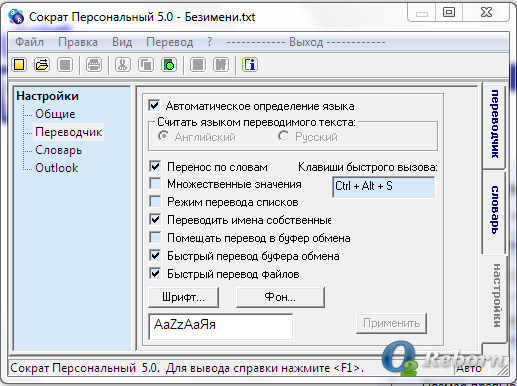517x386 pixels.
Task: Click the Настройки tree root
Action: [47, 96]
